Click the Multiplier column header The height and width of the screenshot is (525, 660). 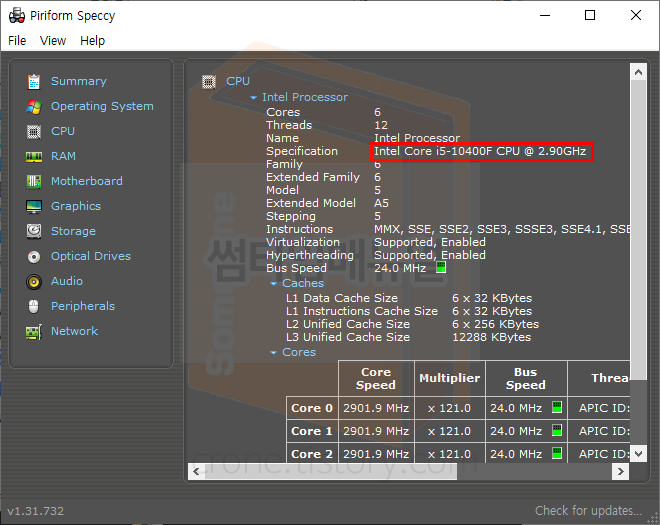coord(450,378)
